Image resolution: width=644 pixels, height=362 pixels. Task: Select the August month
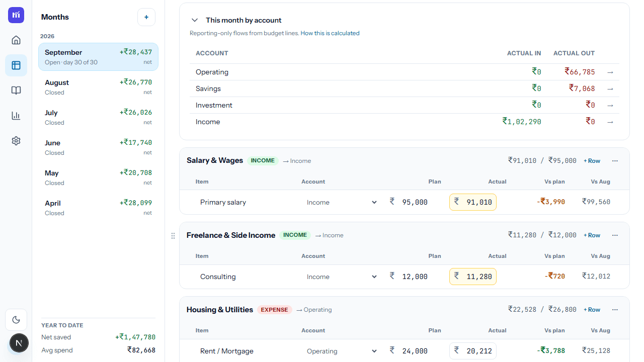pyautogui.click(x=99, y=87)
